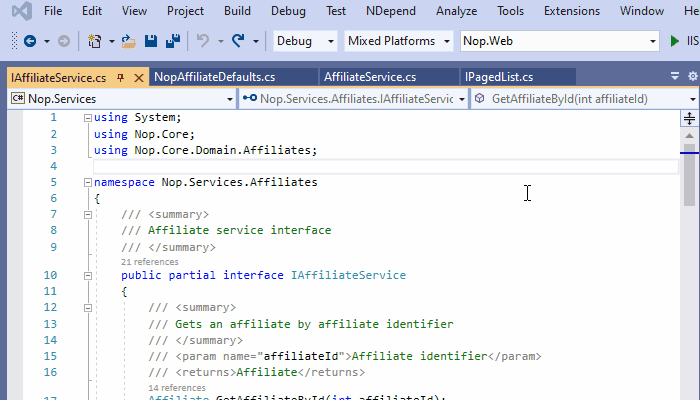Click the Navigate Backward arrow icon
The image size is (700, 400).
tap(29, 42)
